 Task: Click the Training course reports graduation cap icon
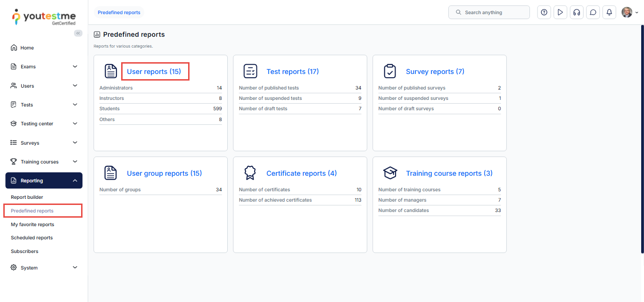tap(390, 173)
